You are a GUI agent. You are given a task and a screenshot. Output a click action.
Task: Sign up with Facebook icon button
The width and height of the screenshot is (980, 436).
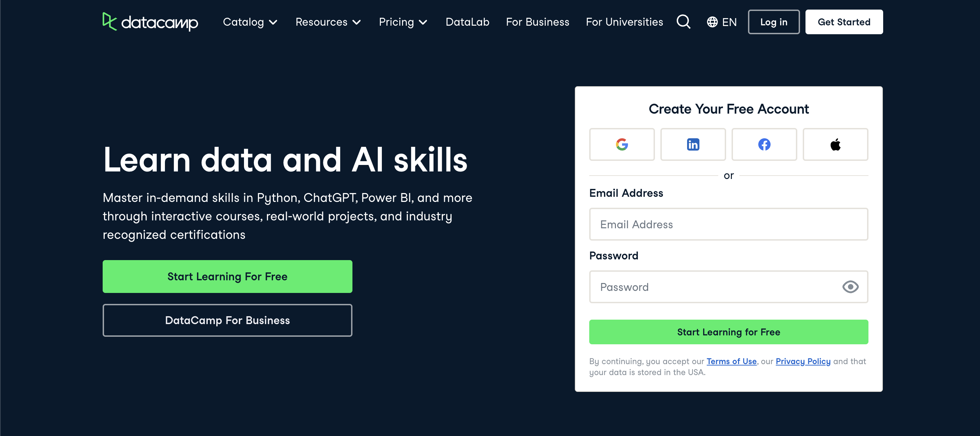[x=764, y=144]
